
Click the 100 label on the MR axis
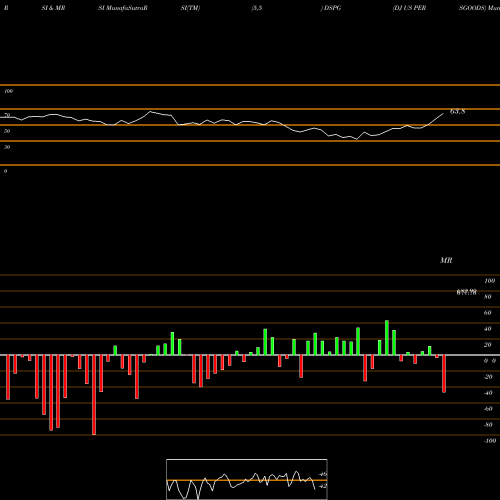pyautogui.click(x=489, y=281)
